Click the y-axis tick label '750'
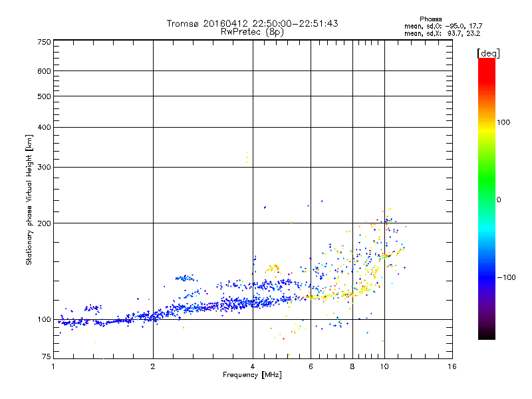The image size is (532, 399). [x=44, y=42]
